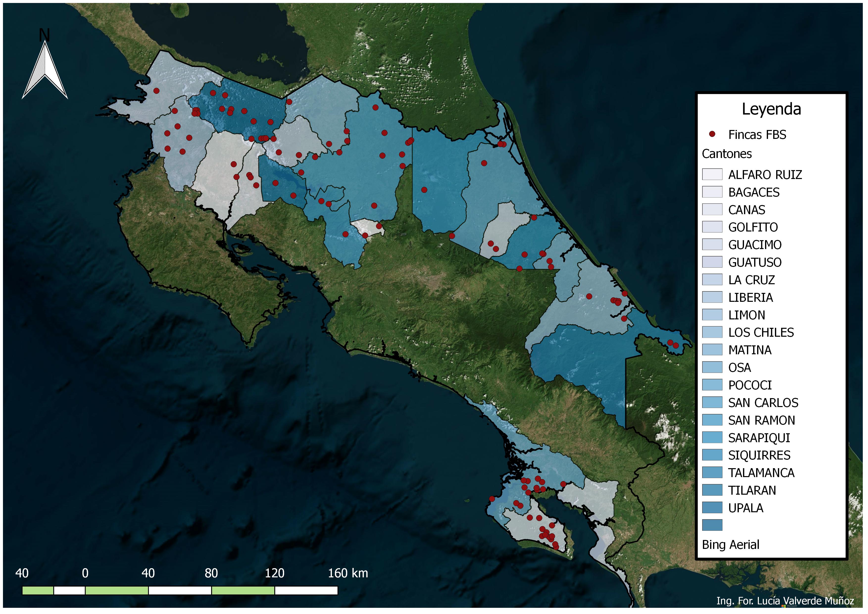The width and height of the screenshot is (868, 614).
Task: Click the 160 km scale bar label
Action: point(348,573)
